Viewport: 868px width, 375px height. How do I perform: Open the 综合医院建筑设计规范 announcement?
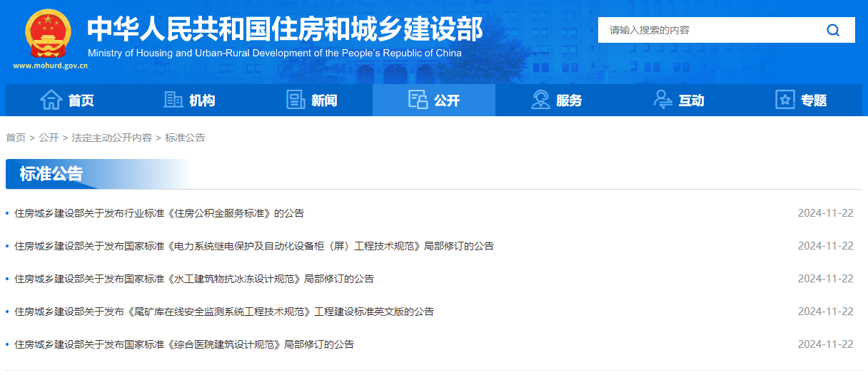point(184,344)
